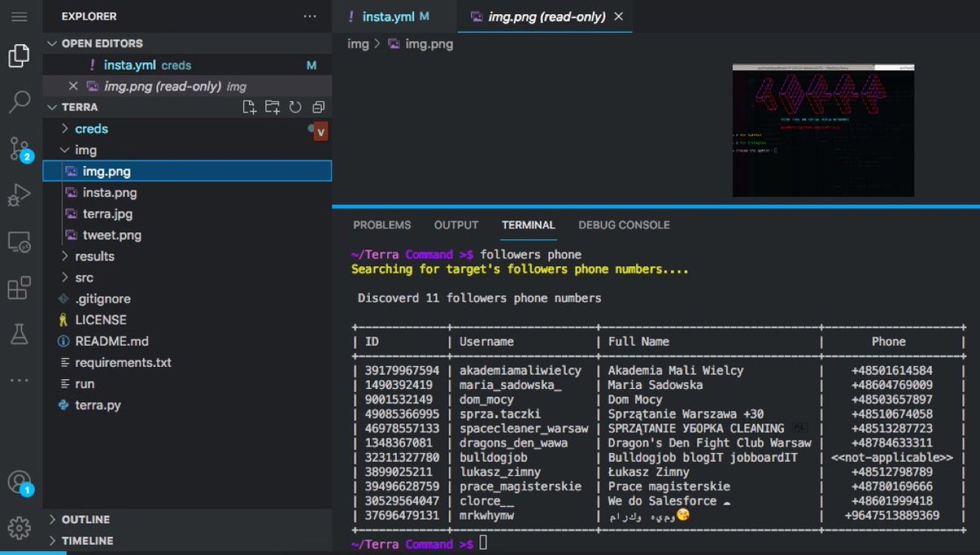
Task: Collapse the TERRA workspace section
Action: pyautogui.click(x=54, y=107)
